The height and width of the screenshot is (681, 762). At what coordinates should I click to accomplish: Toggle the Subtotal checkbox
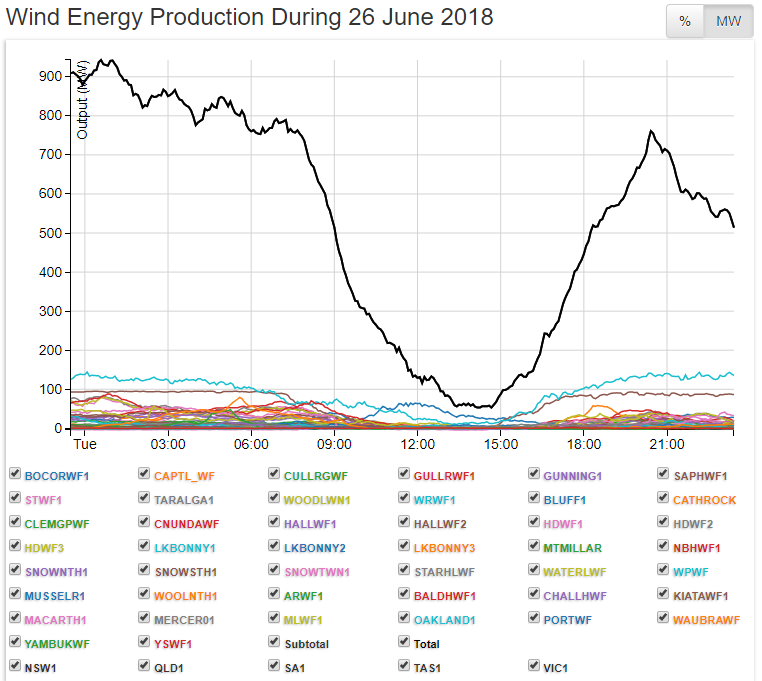(274, 643)
